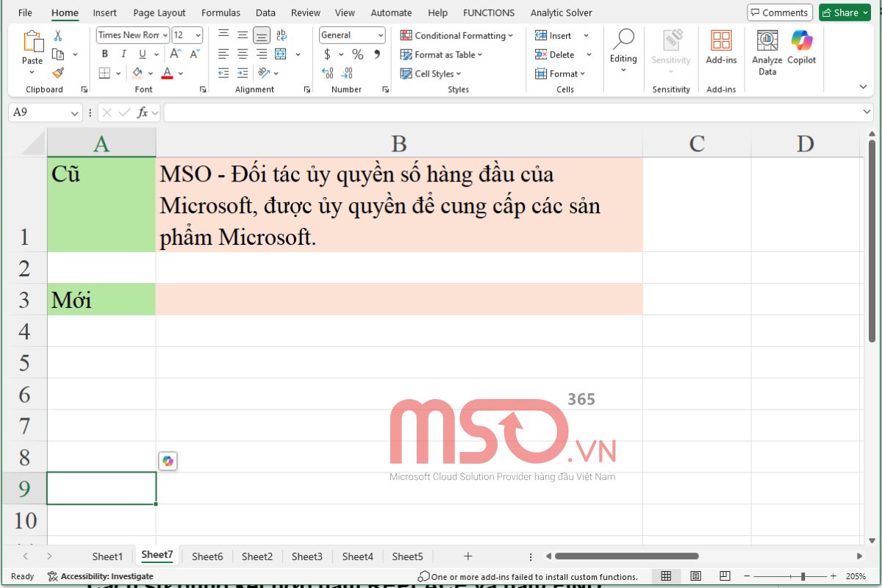The image size is (882, 588).
Task: Decrease font size with the small A
Action: click(x=194, y=54)
